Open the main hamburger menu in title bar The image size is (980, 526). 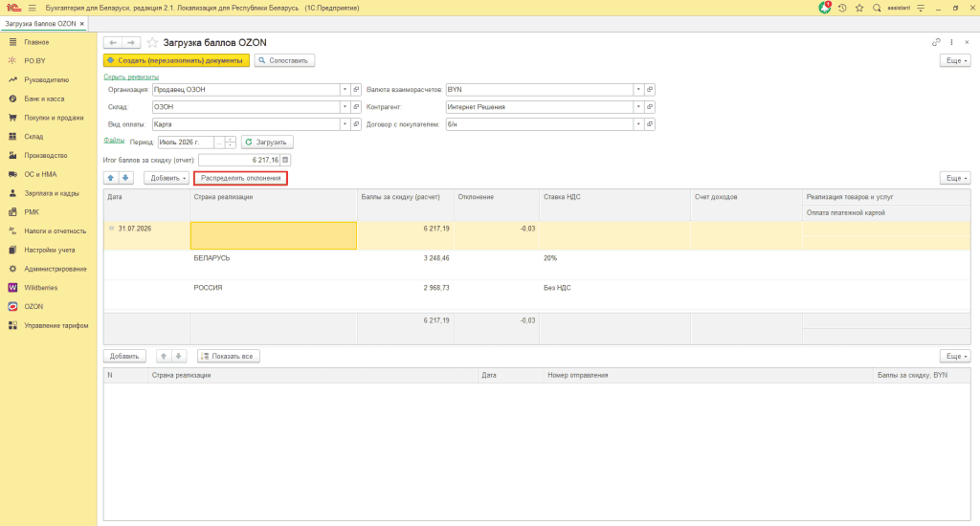(32, 8)
